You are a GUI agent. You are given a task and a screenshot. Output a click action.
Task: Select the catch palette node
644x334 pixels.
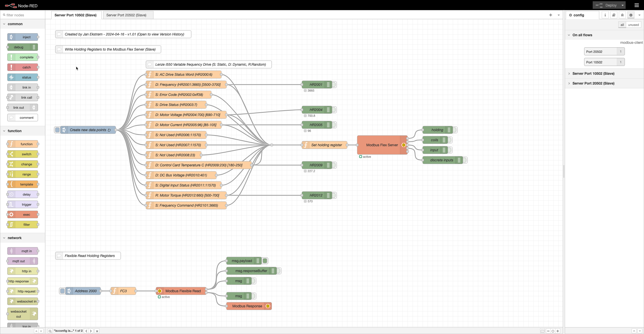23,67
